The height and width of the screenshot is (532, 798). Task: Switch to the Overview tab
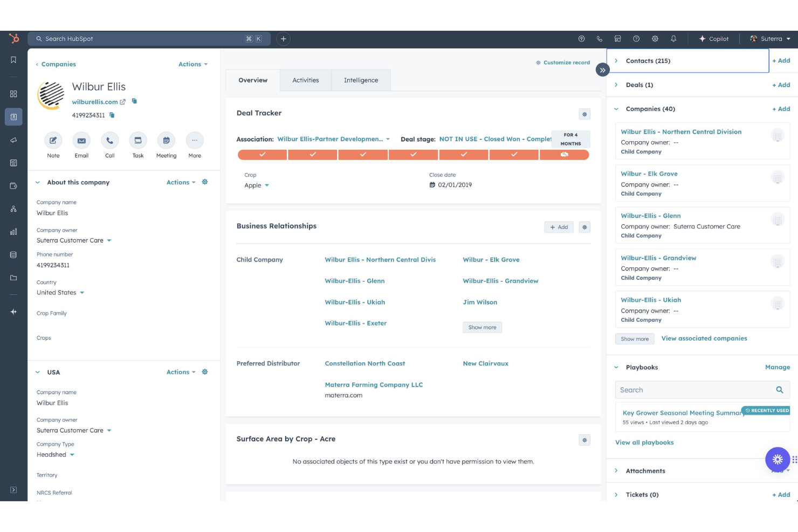(x=253, y=80)
